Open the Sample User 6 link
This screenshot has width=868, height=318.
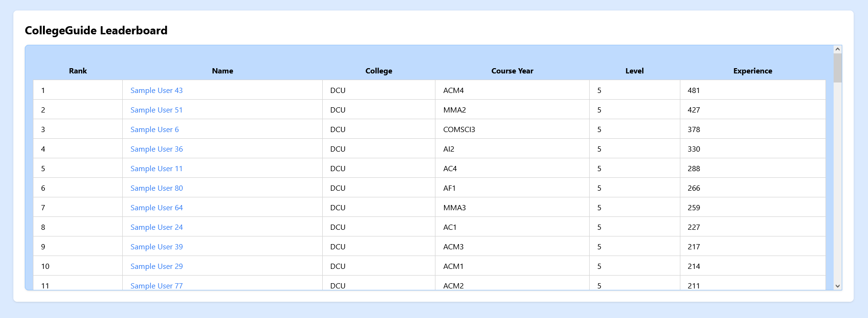tap(155, 129)
